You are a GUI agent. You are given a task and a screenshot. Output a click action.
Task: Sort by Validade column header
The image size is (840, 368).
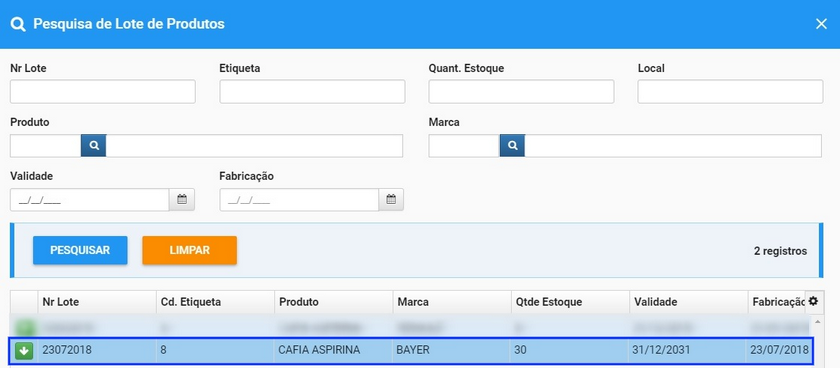(x=689, y=302)
